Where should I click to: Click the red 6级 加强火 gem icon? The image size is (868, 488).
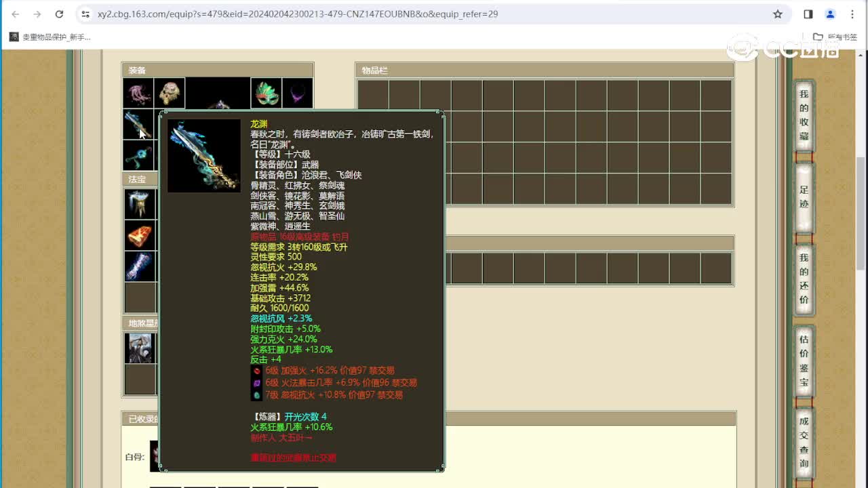(x=256, y=371)
